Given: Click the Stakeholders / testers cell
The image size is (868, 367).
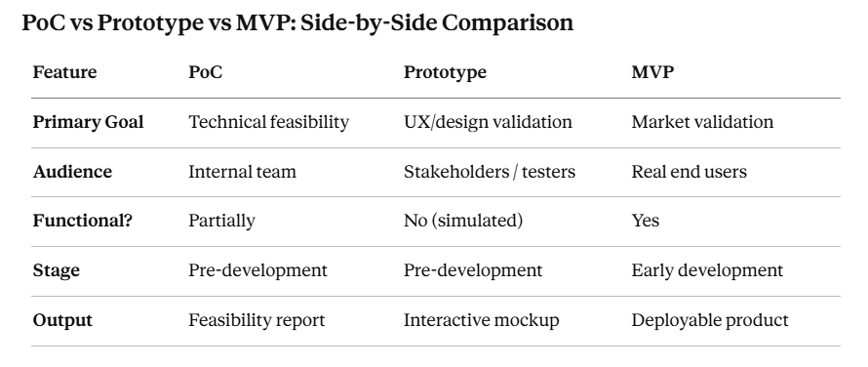Looking at the screenshot, I should (x=490, y=172).
